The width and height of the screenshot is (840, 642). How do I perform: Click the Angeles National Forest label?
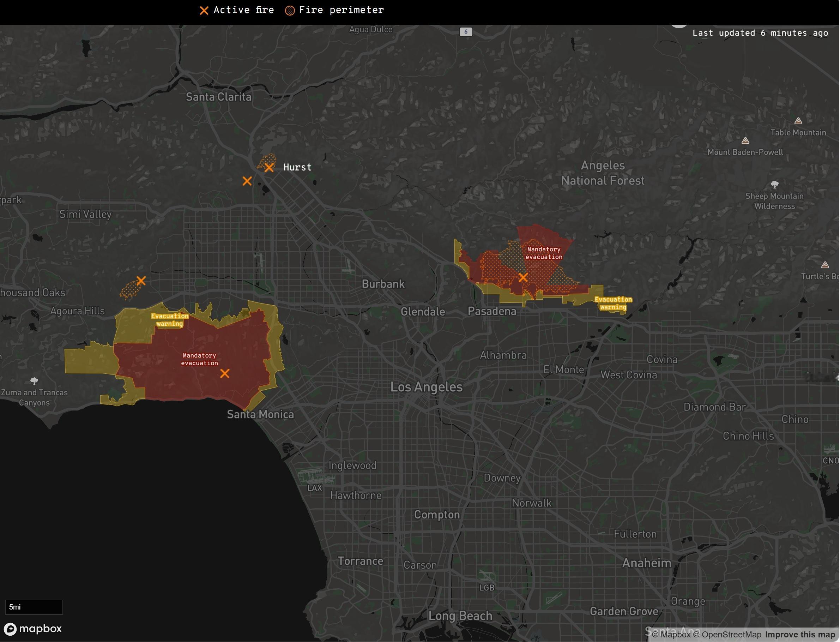tap(603, 173)
